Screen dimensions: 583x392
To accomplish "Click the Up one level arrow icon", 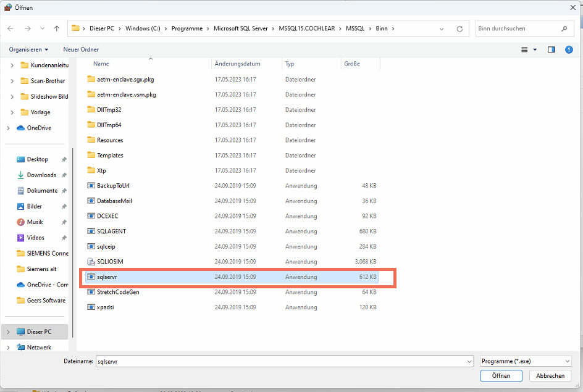I will pos(57,28).
